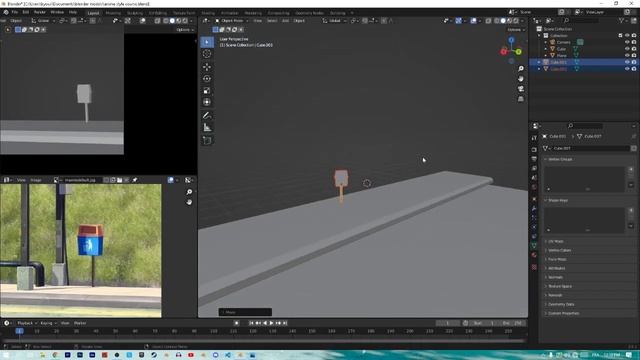Viewport: 640px width, 360px height.
Task: Click the green Y axis on navigation gizmo
Action: (x=518, y=52)
